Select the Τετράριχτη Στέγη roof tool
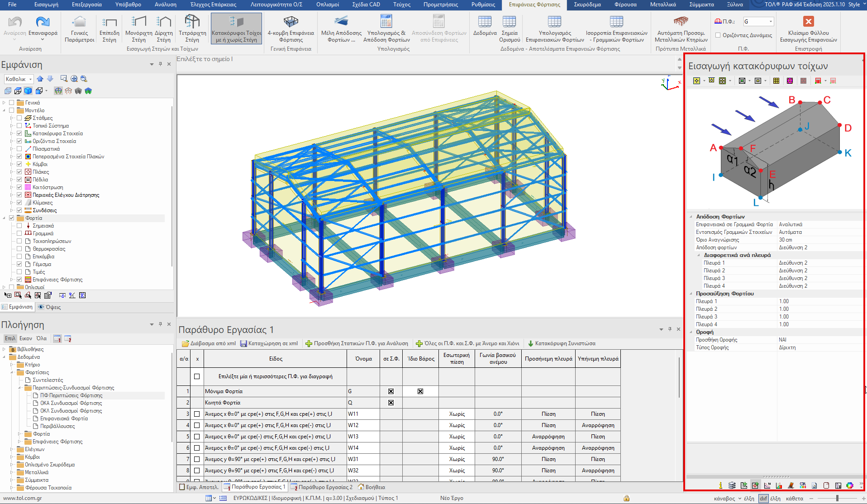This screenshot has width=867, height=504. coord(192,22)
